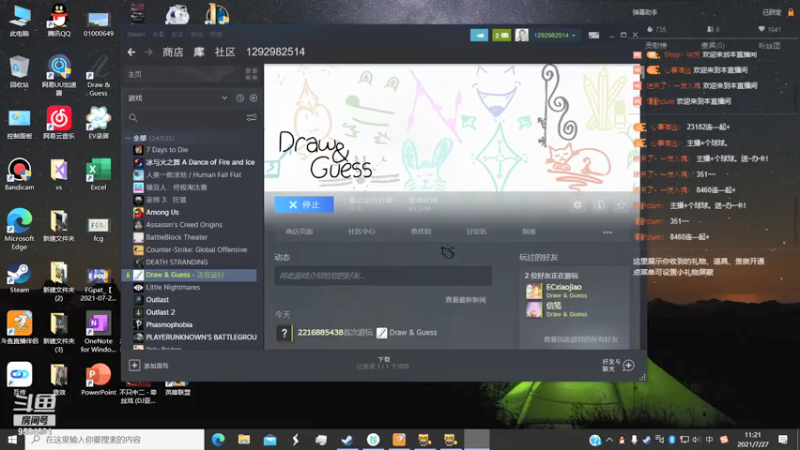Open the more options ellipsis in game tabs
The width and height of the screenshot is (800, 450).
(x=607, y=232)
